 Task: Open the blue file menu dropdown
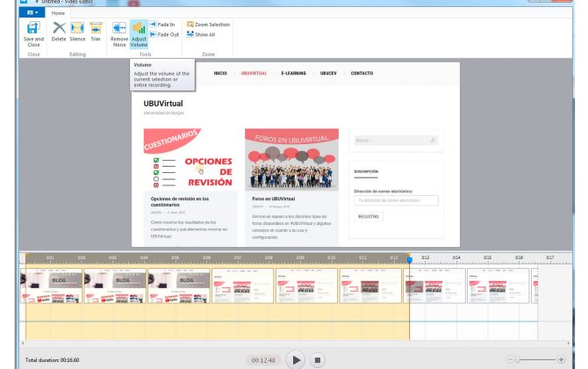click(x=32, y=13)
